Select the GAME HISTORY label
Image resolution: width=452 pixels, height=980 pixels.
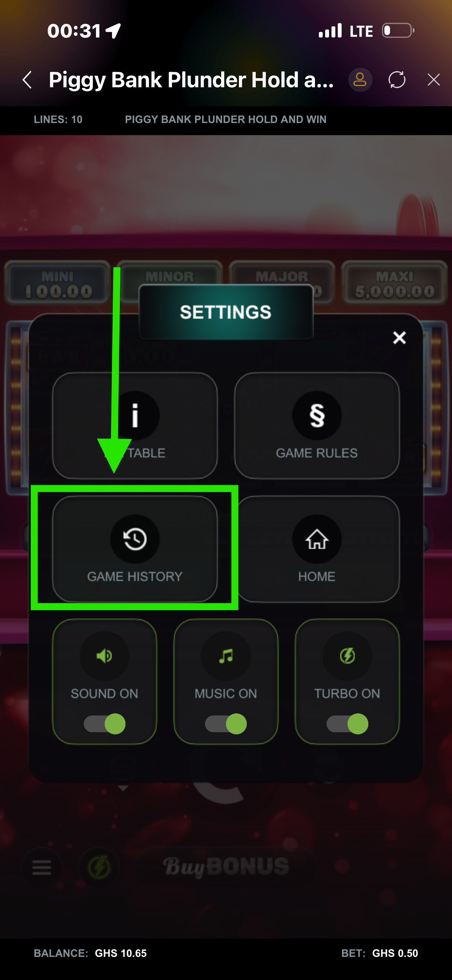click(135, 576)
